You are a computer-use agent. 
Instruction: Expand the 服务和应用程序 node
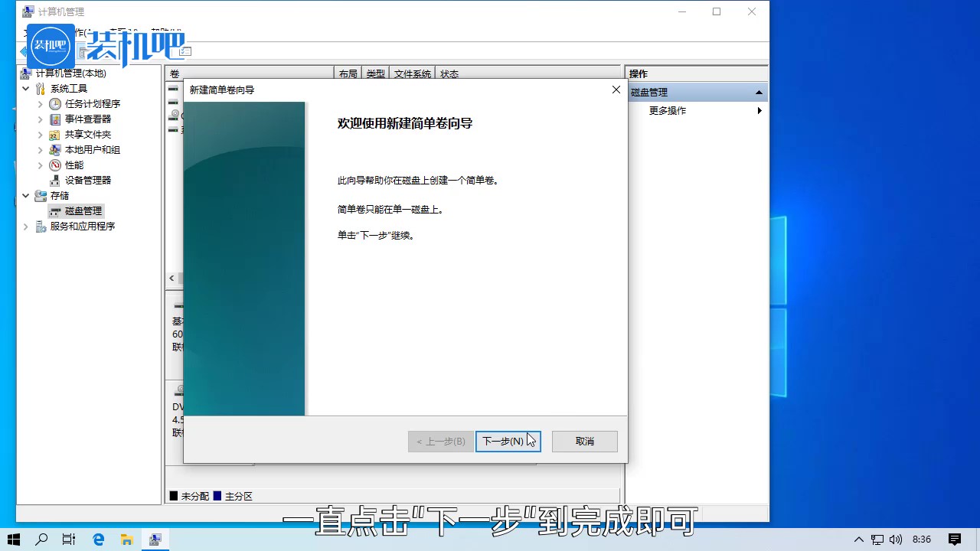(25, 226)
